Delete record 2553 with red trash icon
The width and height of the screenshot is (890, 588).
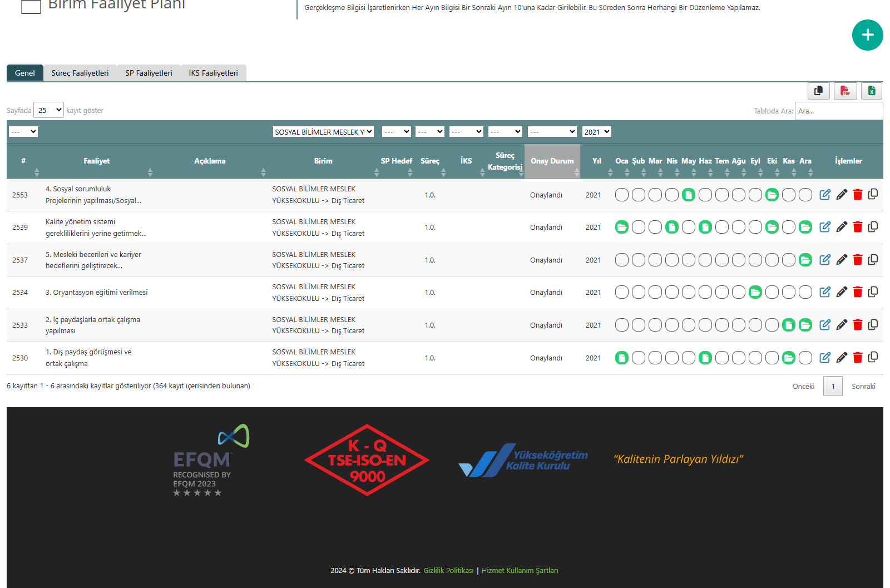click(x=857, y=195)
